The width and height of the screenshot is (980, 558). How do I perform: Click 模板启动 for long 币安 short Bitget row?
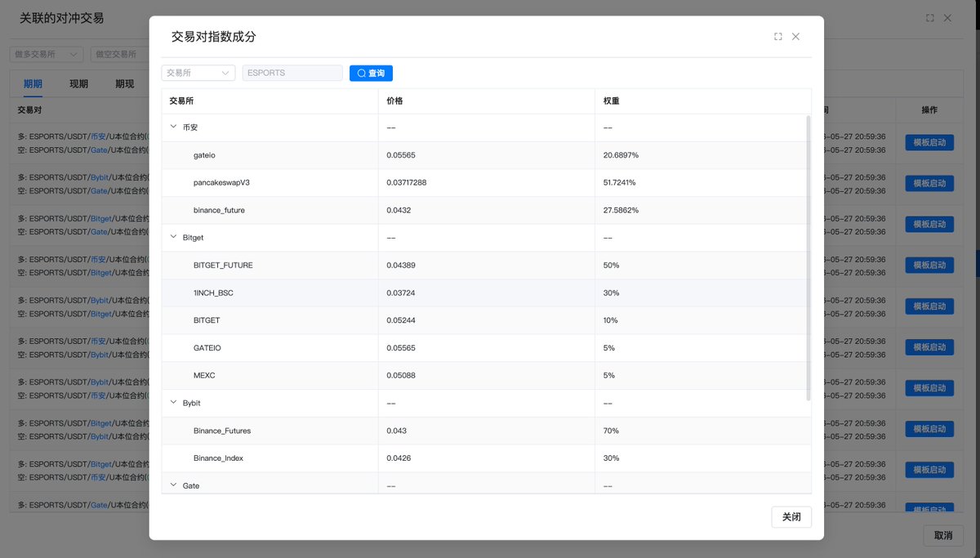tap(929, 265)
